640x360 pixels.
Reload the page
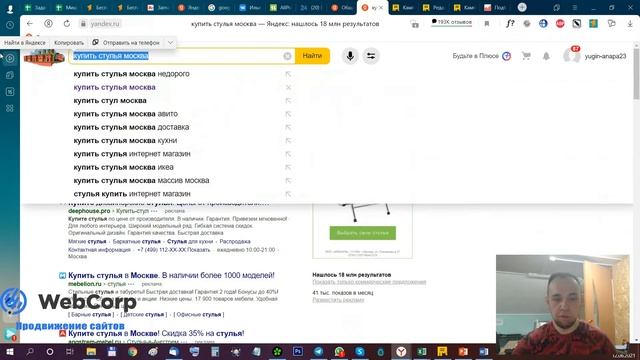(x=67, y=24)
